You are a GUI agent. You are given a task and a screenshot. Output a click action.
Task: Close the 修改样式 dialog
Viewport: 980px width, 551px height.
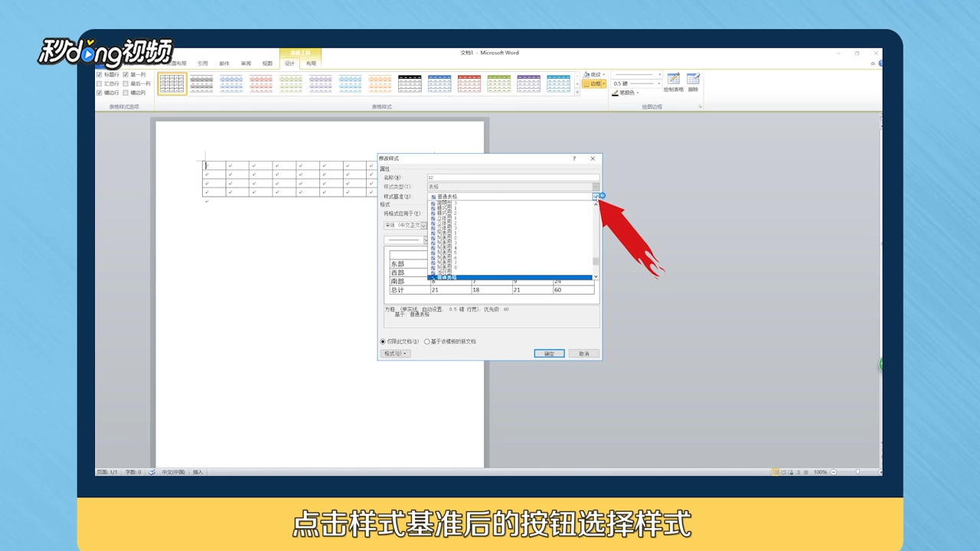(x=593, y=158)
